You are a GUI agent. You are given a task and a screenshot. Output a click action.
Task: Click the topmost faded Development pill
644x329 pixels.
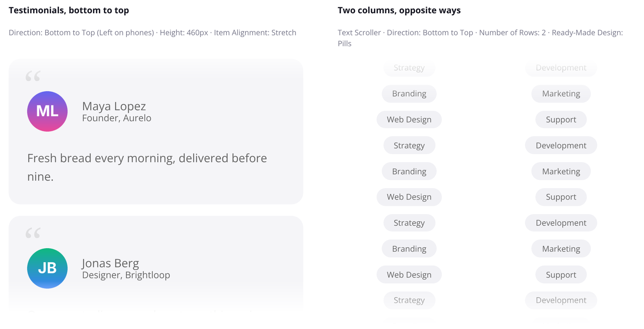(x=561, y=68)
